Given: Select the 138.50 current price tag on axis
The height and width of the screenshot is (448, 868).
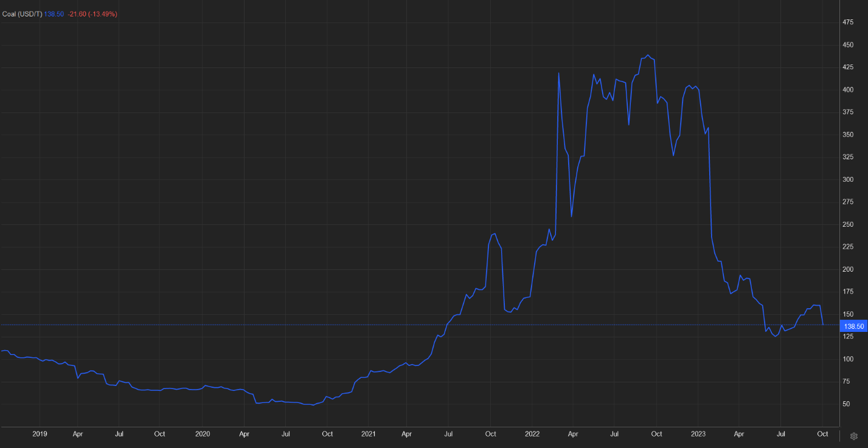Looking at the screenshot, I should click(x=852, y=326).
